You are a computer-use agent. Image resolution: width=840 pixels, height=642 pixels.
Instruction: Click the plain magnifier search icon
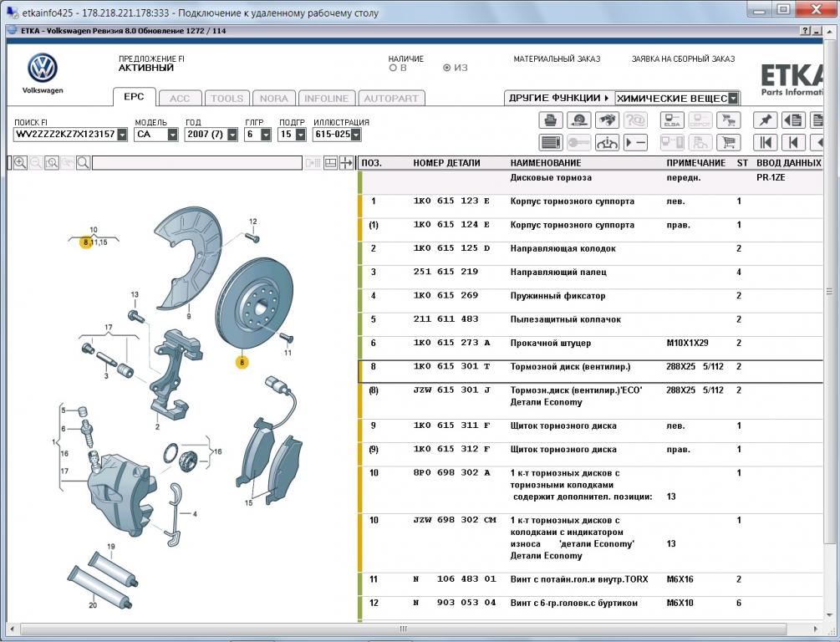coord(83,162)
